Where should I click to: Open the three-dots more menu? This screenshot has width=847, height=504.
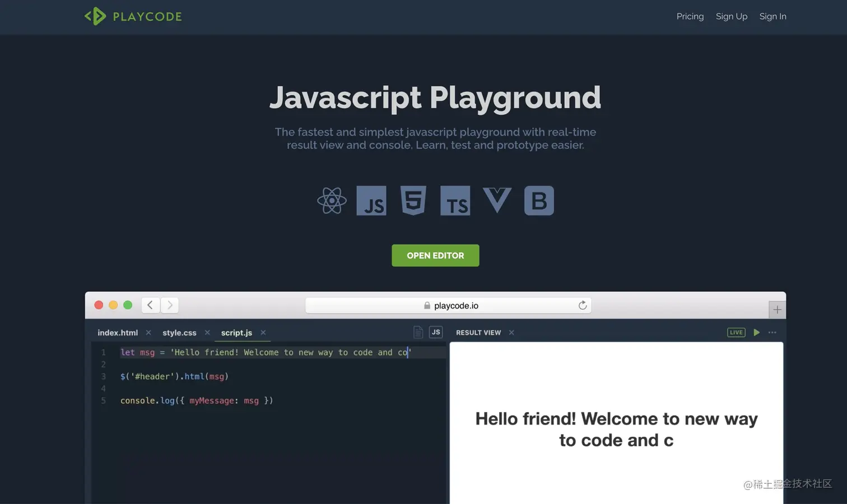click(772, 333)
